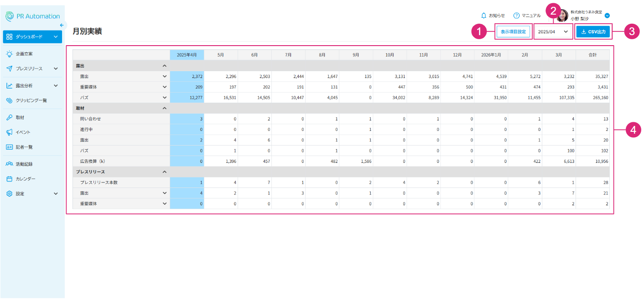
Task: Click the paperclip icon for クリッピング一覧
Action: 9,100
